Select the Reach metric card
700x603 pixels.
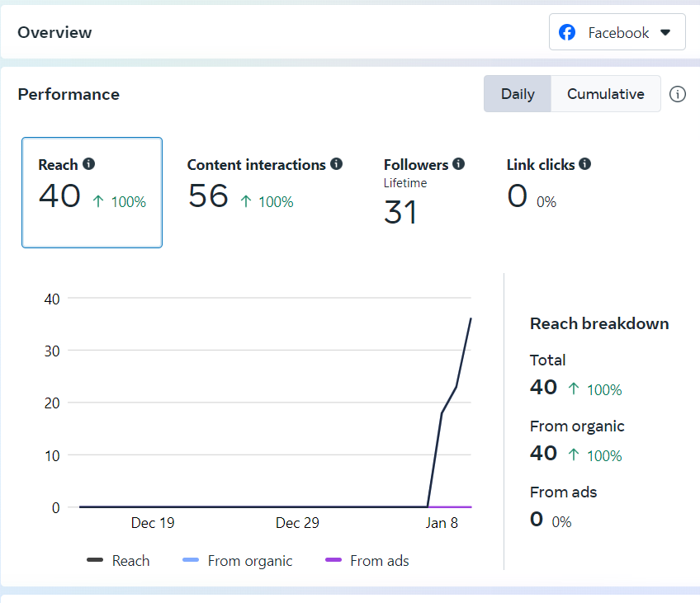(92, 192)
